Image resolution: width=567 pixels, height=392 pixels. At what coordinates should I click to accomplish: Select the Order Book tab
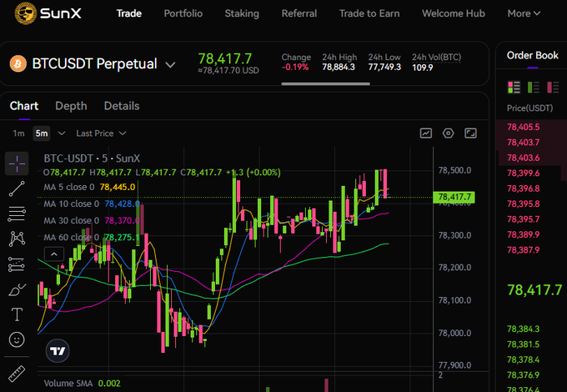[532, 55]
